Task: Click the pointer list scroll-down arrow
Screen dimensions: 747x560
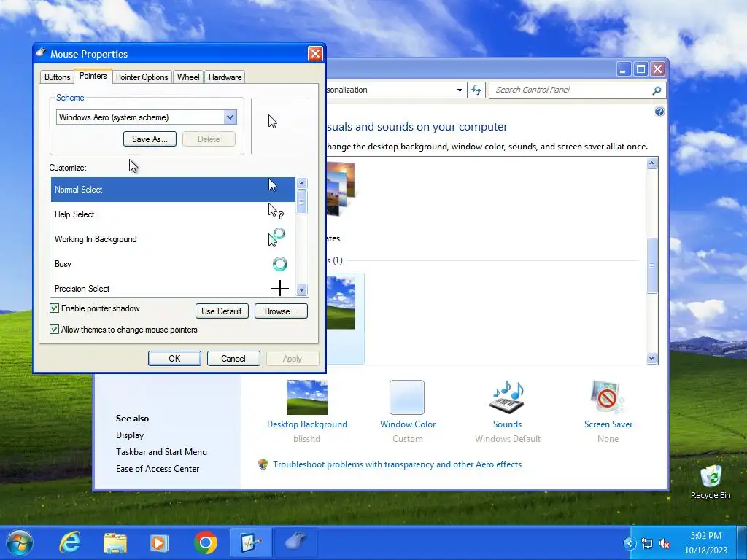Action: tap(301, 289)
